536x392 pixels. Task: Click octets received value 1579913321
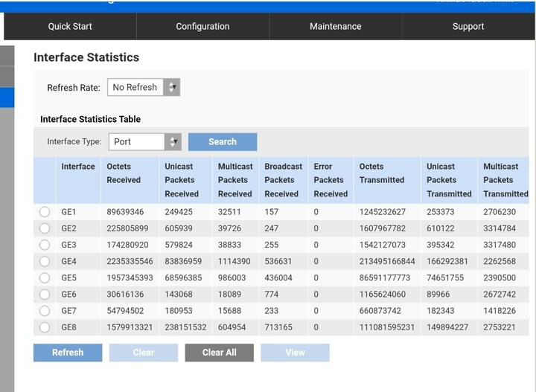(130, 327)
